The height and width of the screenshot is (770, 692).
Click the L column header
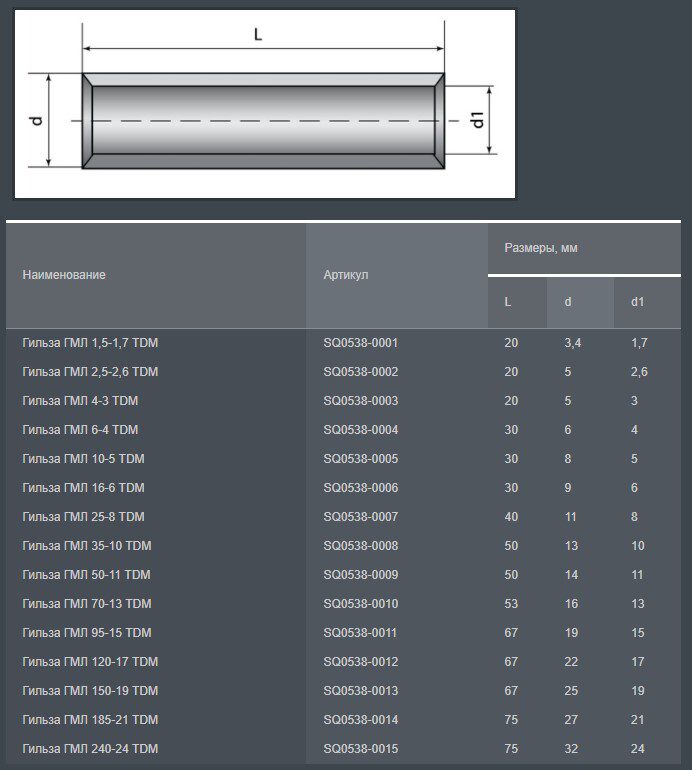tap(508, 302)
